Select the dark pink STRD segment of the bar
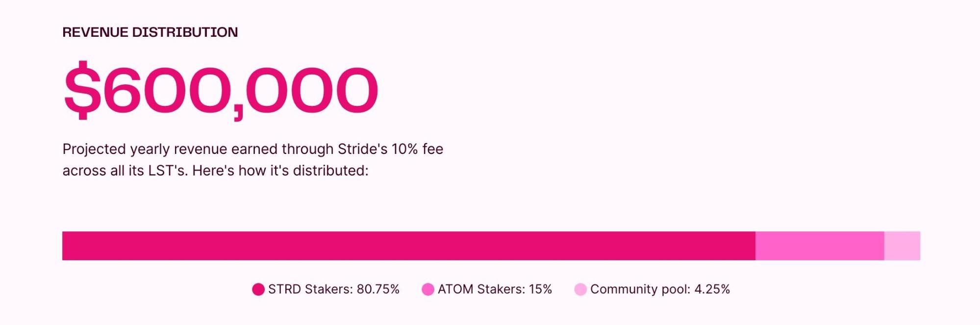Screen dimensions: 980x325 click(408, 246)
